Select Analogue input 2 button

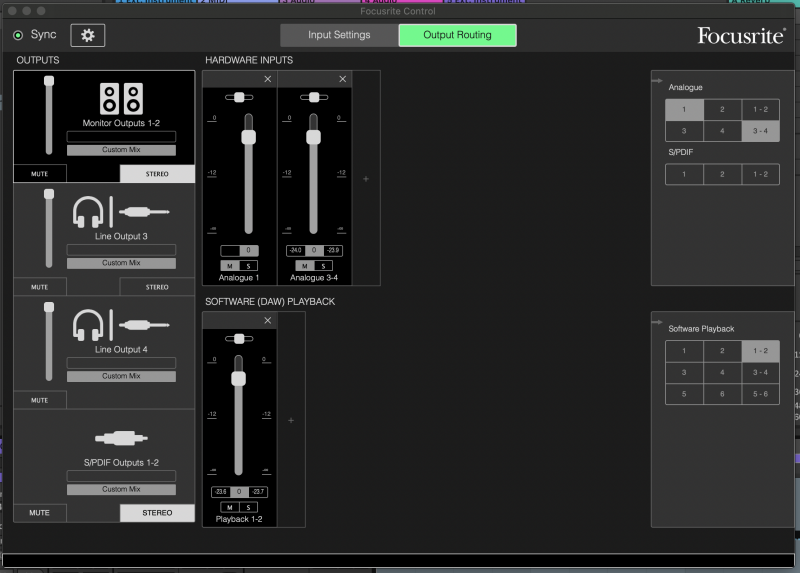click(x=722, y=110)
